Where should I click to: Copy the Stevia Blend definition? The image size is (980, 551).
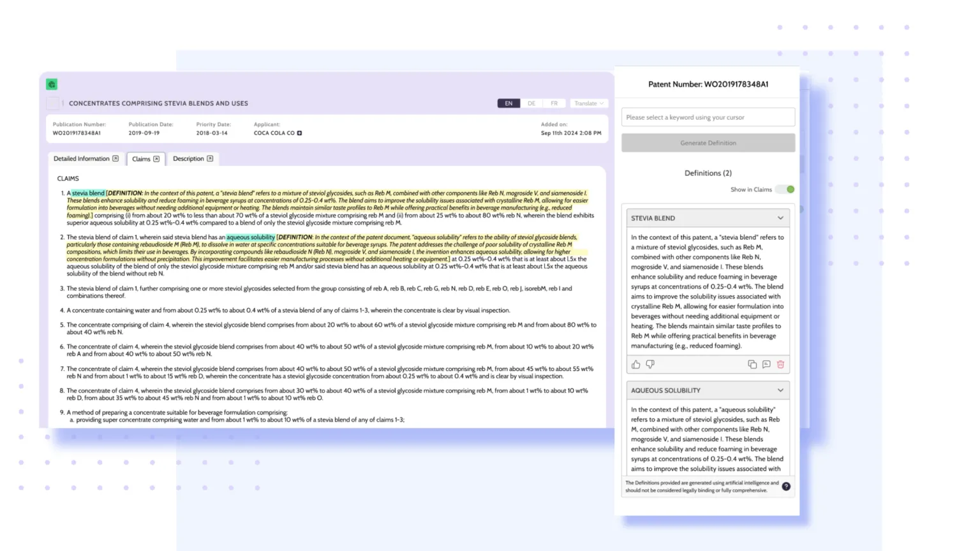752,364
